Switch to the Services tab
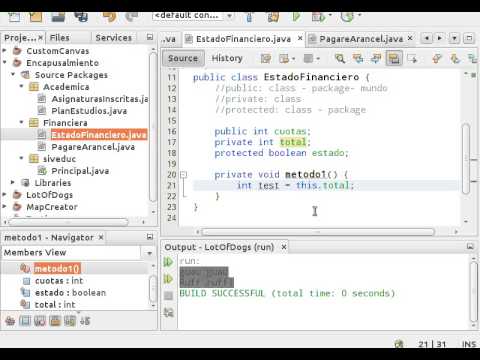Image resolution: width=480 pixels, height=360 pixels. [x=114, y=38]
